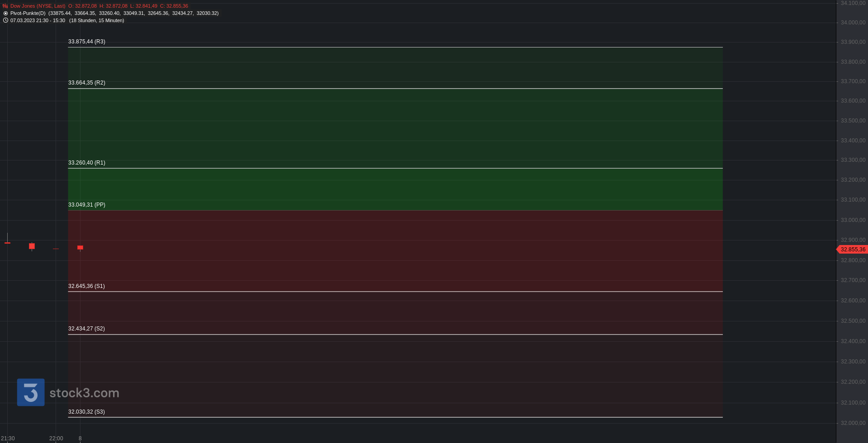Screen dimensions: 868x443
Task: Select the 32.434,27 (S2) support label
Action: pos(86,329)
